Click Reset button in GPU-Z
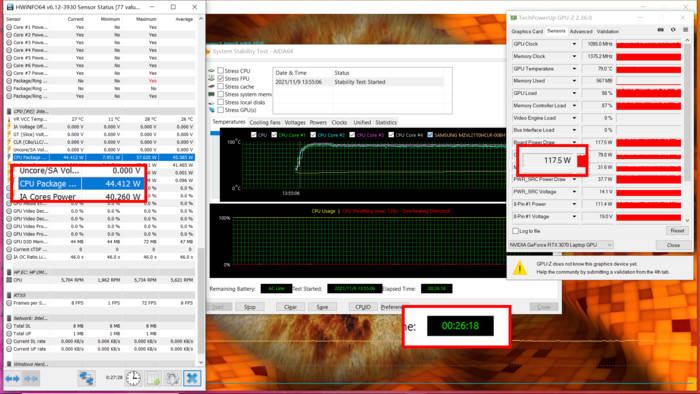The image size is (700, 394). [x=677, y=231]
